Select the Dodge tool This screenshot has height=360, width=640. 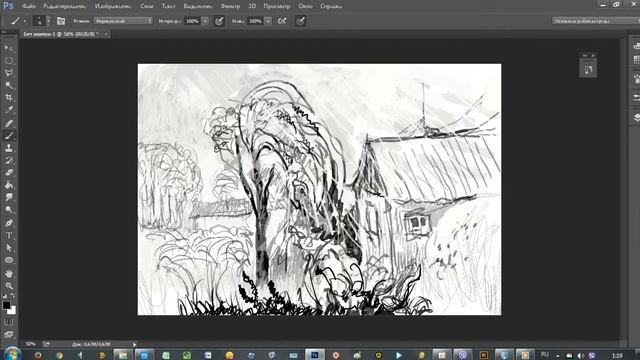point(9,210)
